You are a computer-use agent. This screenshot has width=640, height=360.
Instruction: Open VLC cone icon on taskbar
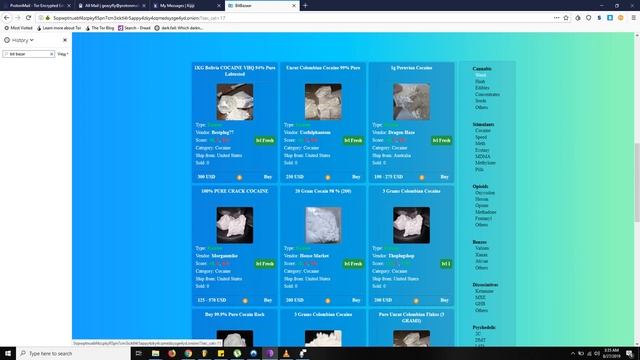(286, 353)
